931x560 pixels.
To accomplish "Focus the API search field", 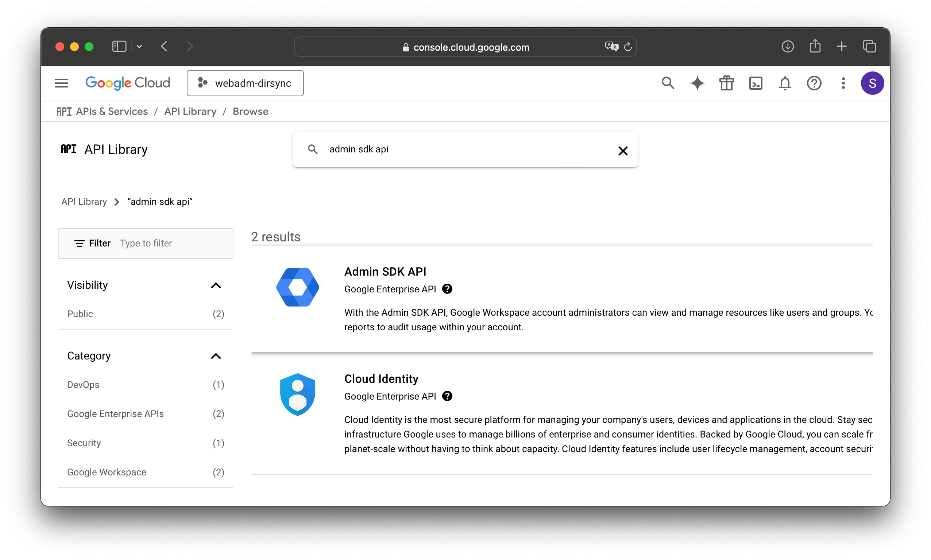I will pos(465,149).
